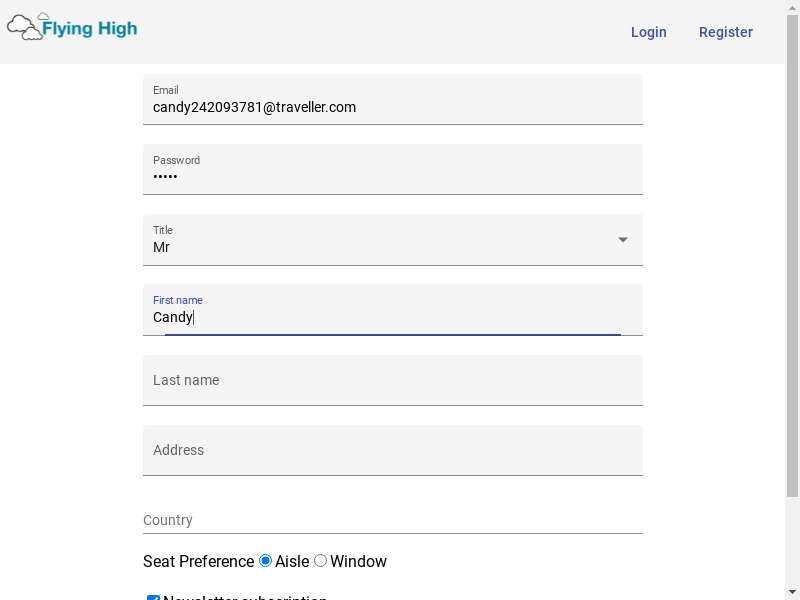Go to the Register page

[x=725, y=32]
